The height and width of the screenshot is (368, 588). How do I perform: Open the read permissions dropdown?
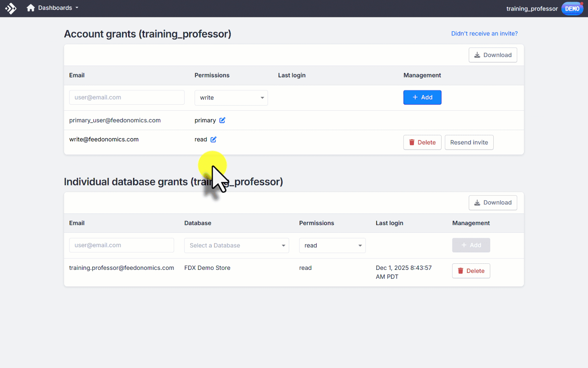(332, 246)
